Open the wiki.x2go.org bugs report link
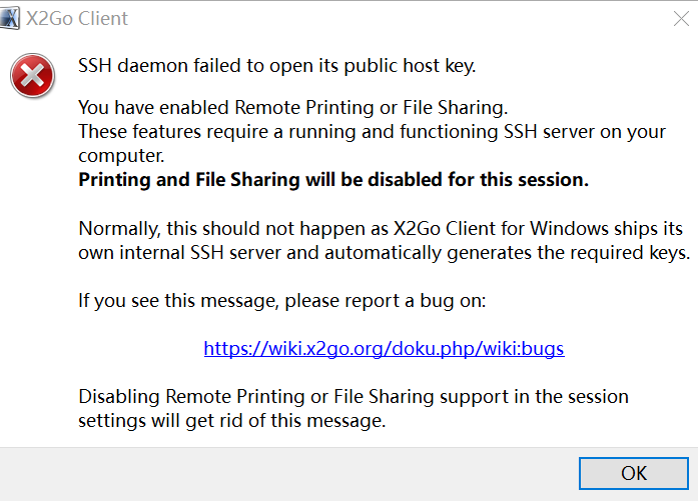The width and height of the screenshot is (698, 501). pos(384,348)
